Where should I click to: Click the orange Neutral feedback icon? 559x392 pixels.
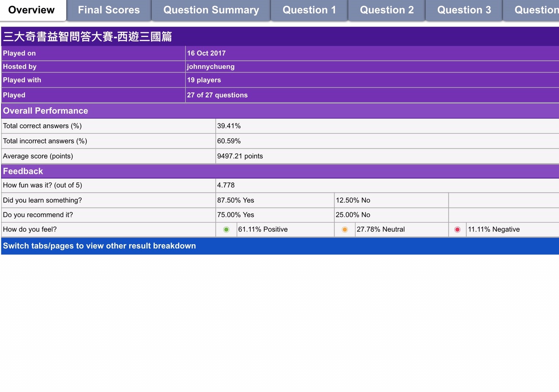(x=345, y=230)
